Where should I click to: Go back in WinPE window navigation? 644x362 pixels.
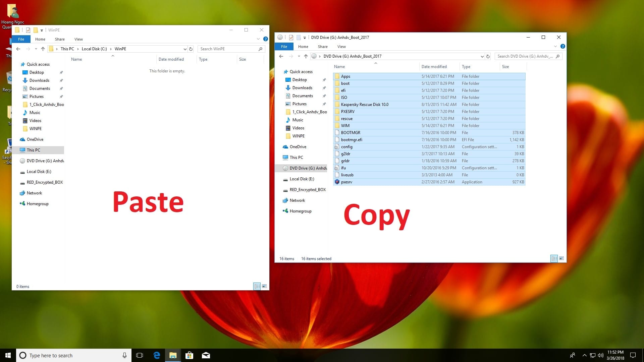[x=18, y=49]
